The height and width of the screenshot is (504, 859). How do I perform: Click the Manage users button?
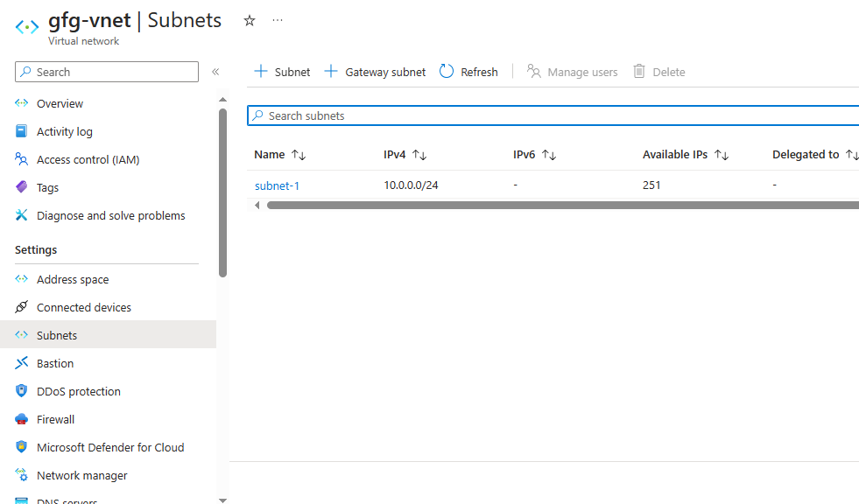point(572,72)
